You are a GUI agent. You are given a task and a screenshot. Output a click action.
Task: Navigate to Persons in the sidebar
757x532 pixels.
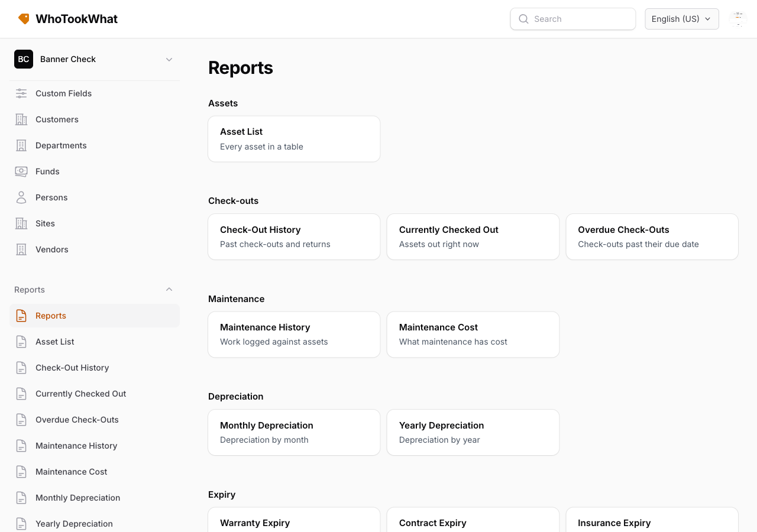(x=95, y=197)
